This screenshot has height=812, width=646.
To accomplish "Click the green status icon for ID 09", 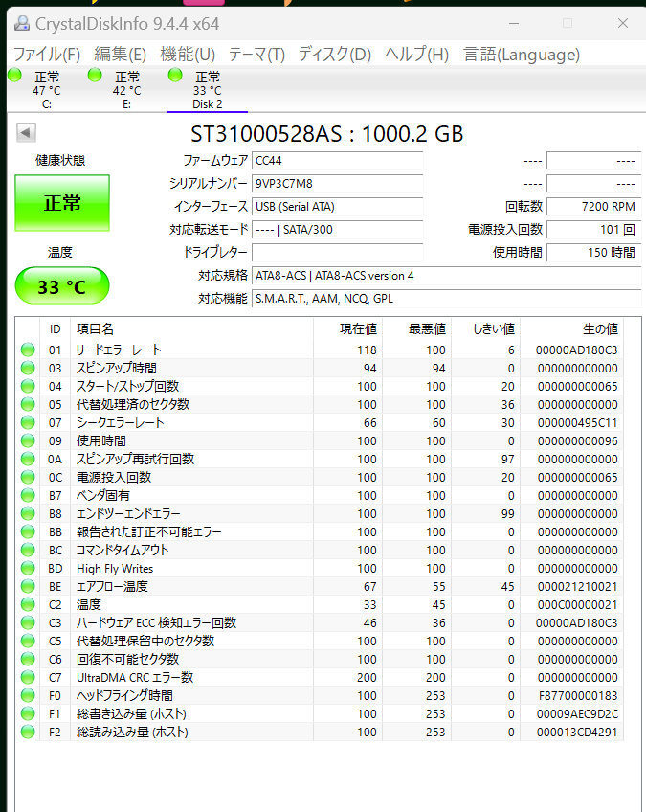I will tap(28, 440).
